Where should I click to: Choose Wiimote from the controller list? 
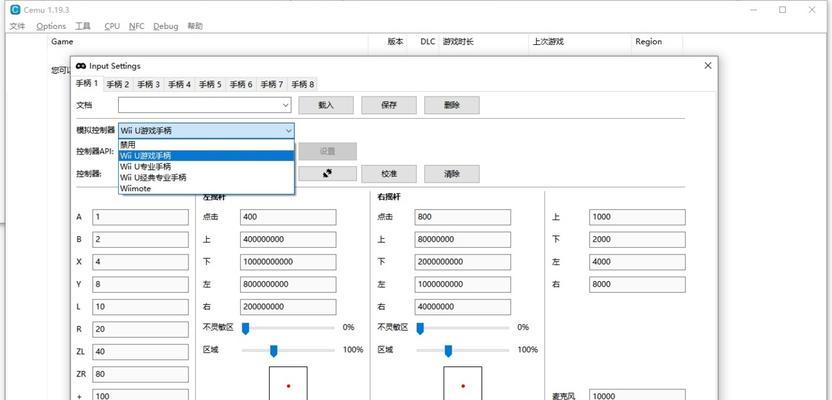(x=206, y=188)
